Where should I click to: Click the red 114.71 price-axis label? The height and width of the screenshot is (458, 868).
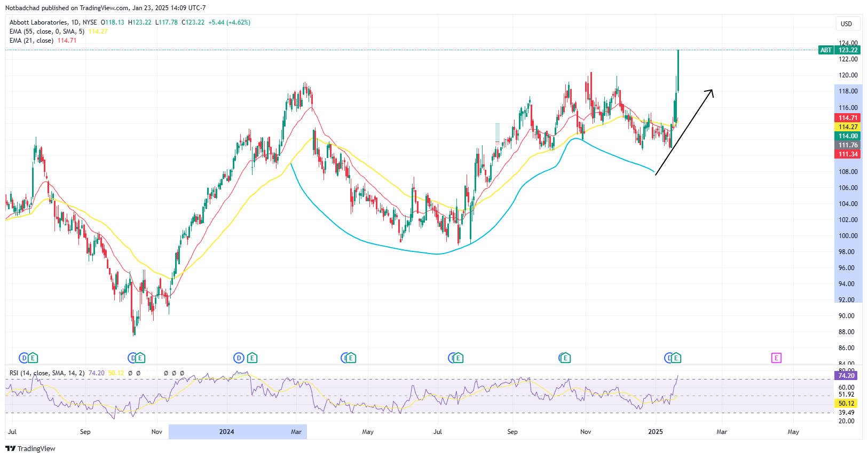coord(848,118)
